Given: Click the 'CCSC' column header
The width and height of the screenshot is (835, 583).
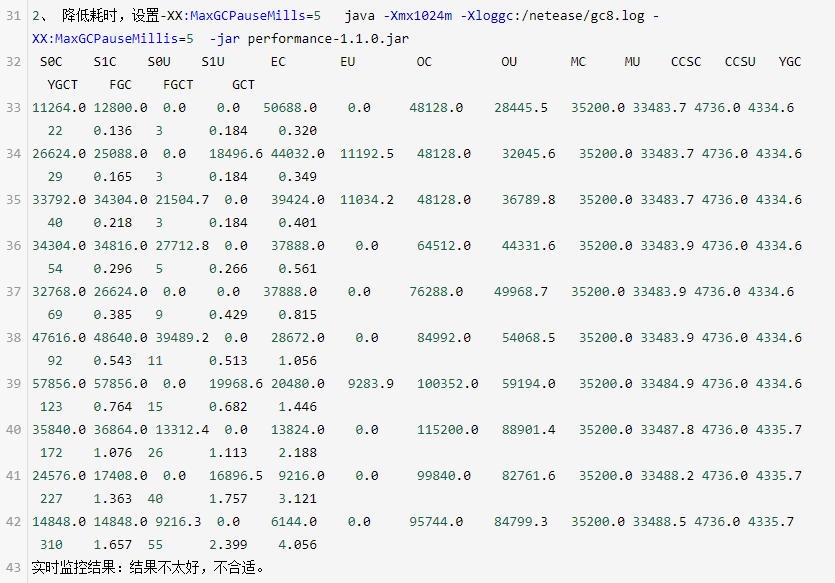Looking at the screenshot, I should click(686, 62).
